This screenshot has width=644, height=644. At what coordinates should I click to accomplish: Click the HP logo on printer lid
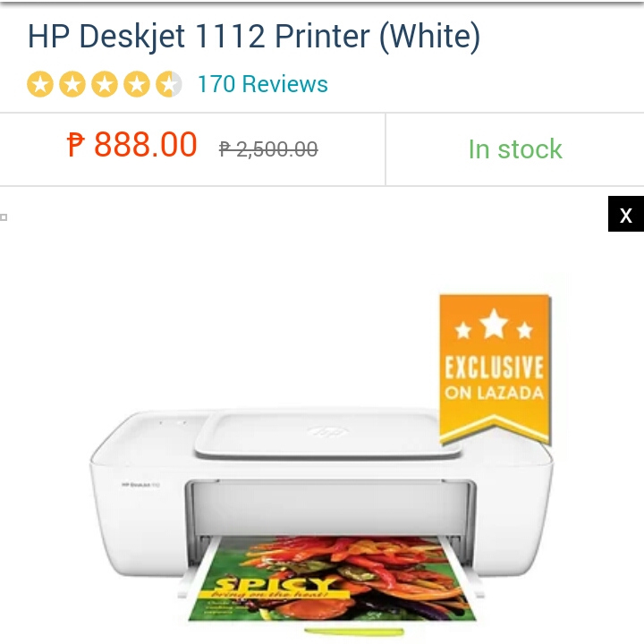click(x=328, y=432)
